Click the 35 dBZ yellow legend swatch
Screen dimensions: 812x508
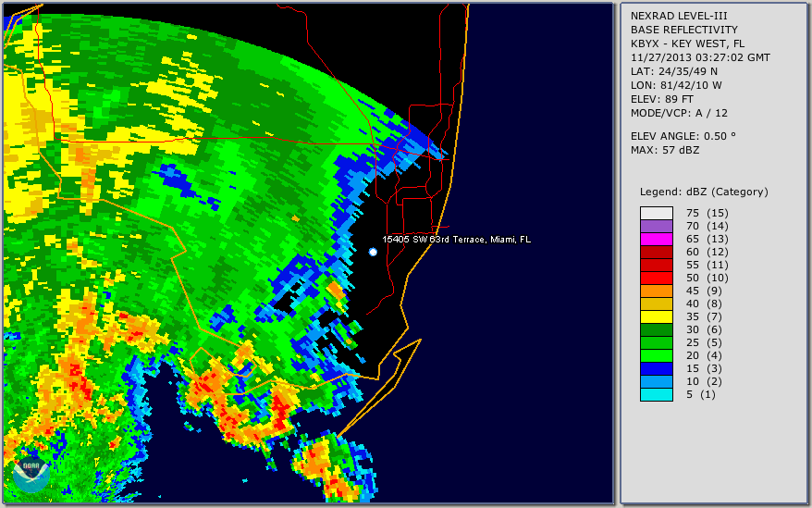click(x=656, y=316)
